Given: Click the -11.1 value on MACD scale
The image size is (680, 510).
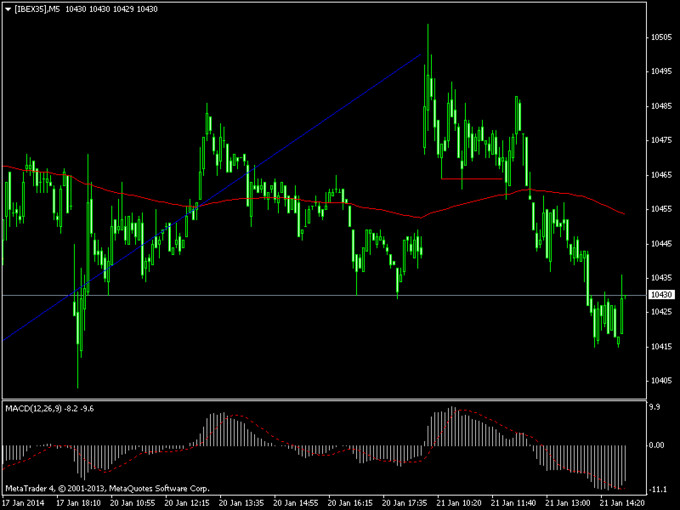Looking at the screenshot, I should point(658,489).
